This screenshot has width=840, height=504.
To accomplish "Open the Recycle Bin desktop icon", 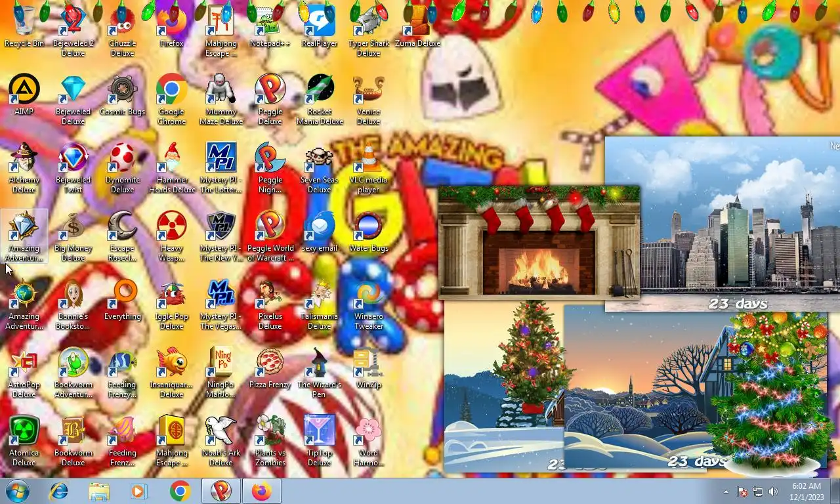I will (x=24, y=27).
